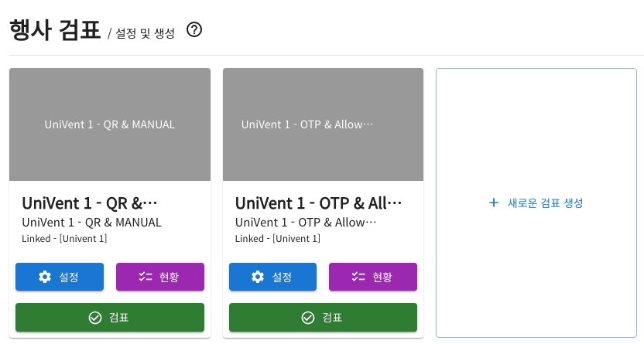
Task: Start 검표 for UniVent 1 - OTP card
Action: click(323, 318)
